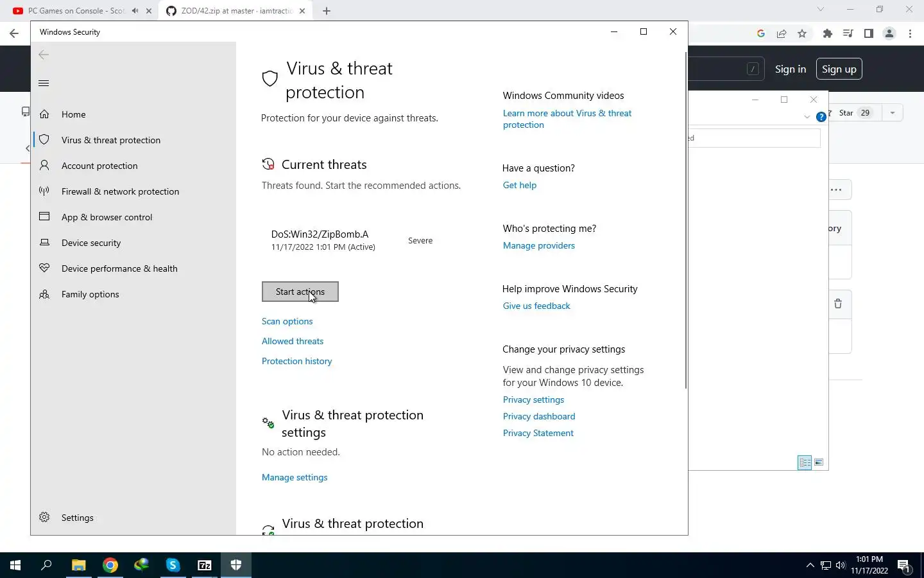Screen dimensions: 924x578
Task: Click the blue help icon in background window
Action: point(821,117)
